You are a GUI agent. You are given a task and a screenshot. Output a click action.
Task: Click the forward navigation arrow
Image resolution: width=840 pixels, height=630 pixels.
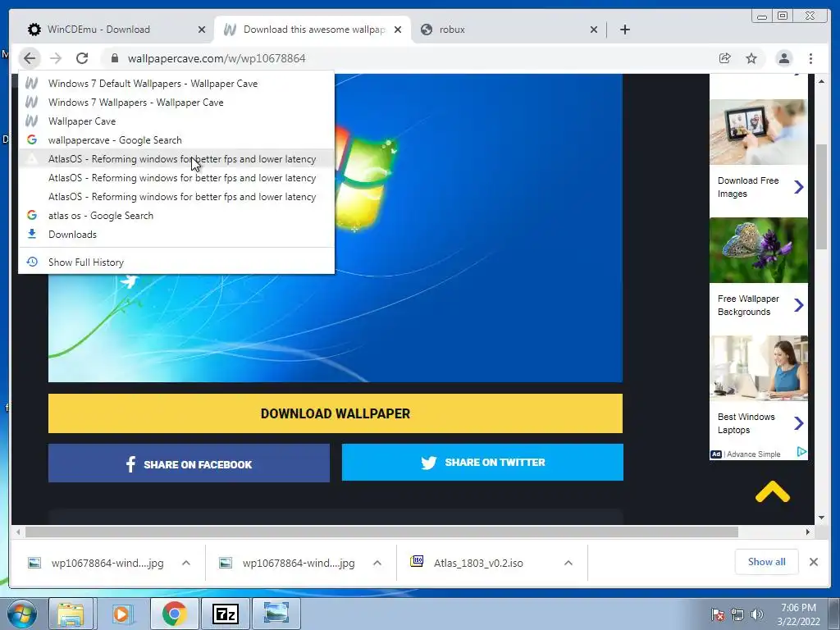tap(56, 58)
